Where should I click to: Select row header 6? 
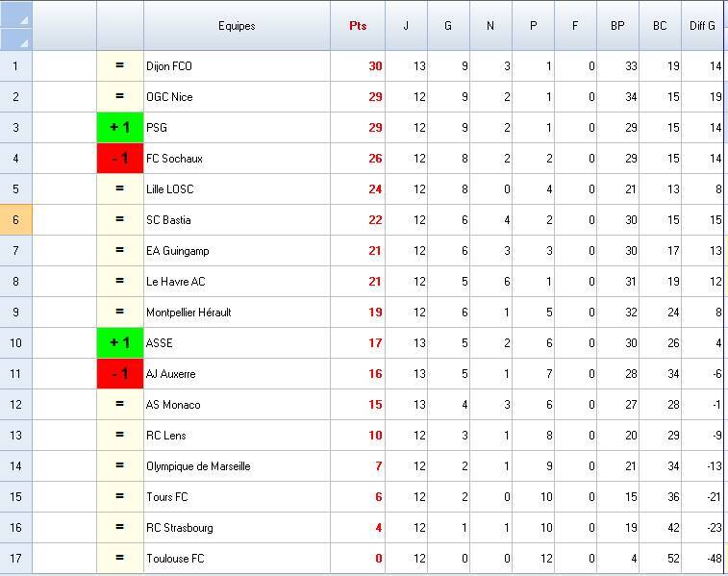tap(16, 220)
